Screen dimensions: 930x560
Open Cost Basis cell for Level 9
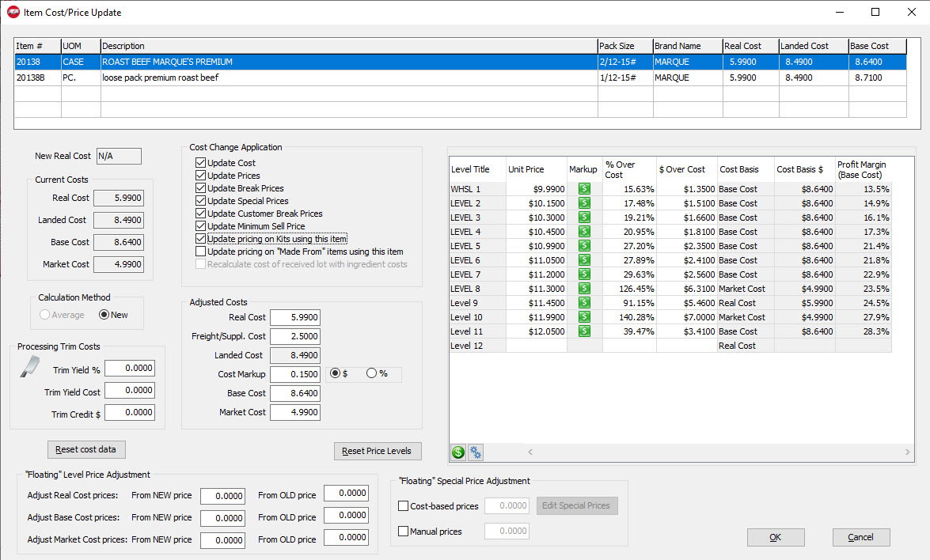click(744, 303)
